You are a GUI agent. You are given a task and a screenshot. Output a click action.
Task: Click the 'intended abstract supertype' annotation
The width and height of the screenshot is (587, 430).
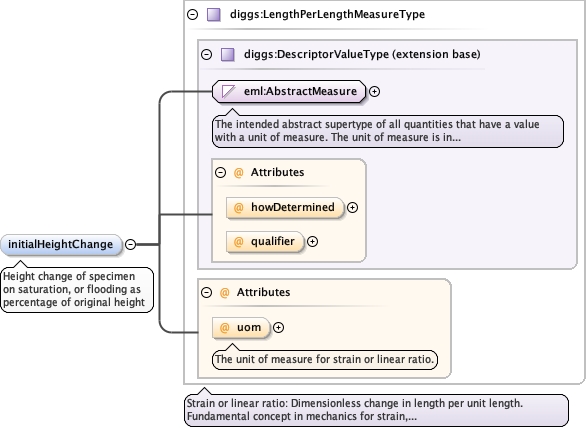pyautogui.click(x=388, y=131)
